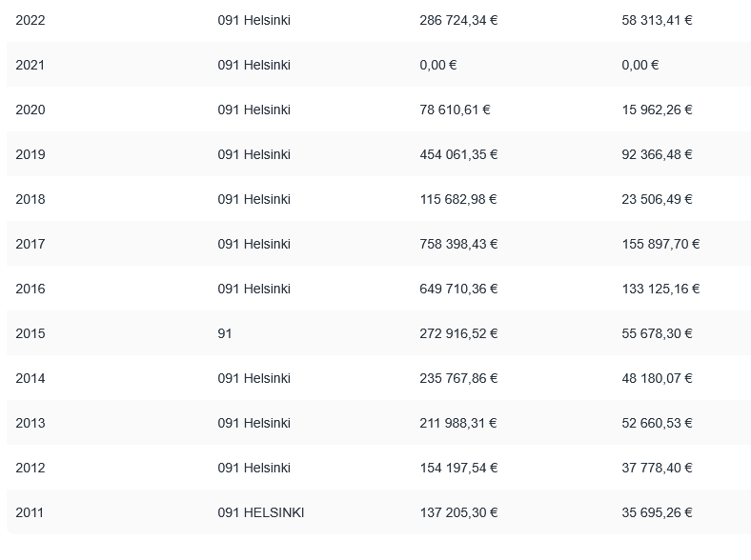Click the 155 897,70 € value
The image size is (751, 560).
click(660, 244)
